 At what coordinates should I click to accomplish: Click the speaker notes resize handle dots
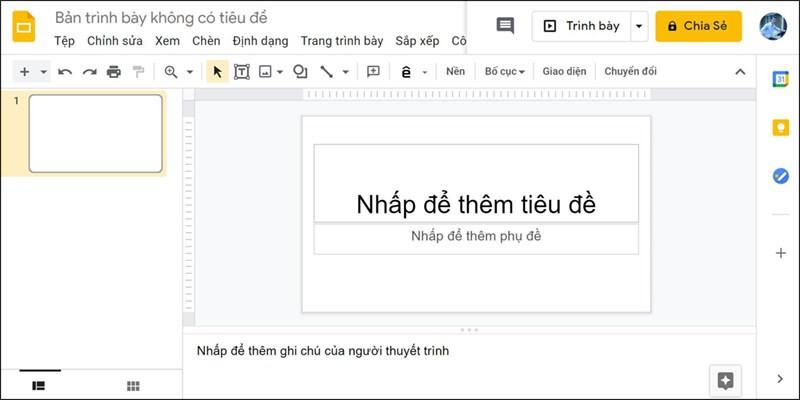[x=469, y=330]
